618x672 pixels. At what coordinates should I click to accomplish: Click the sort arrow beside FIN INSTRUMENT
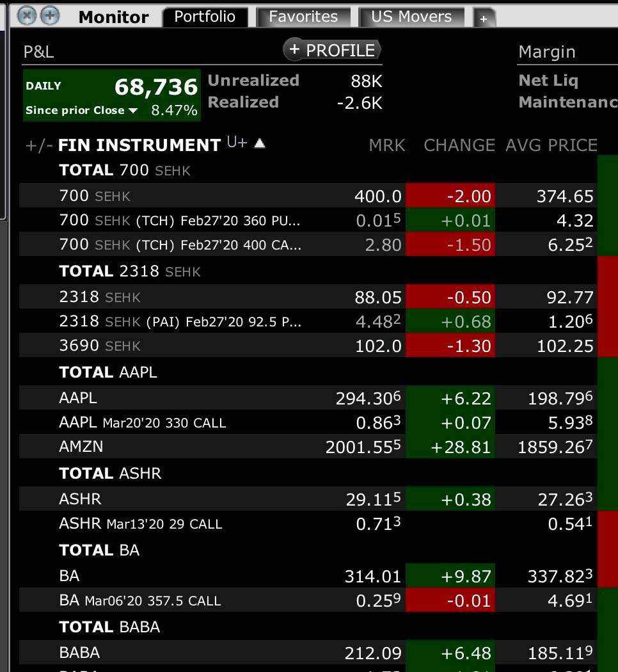260,143
